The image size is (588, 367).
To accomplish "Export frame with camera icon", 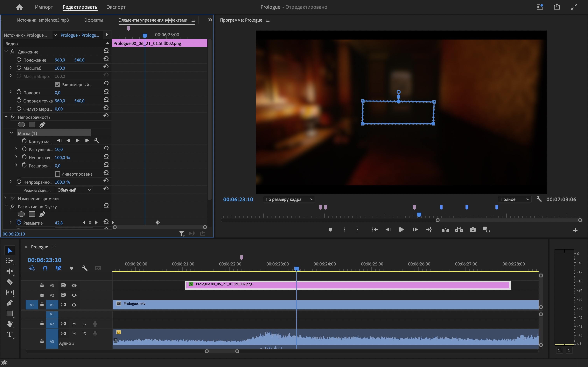I will pyautogui.click(x=473, y=230).
